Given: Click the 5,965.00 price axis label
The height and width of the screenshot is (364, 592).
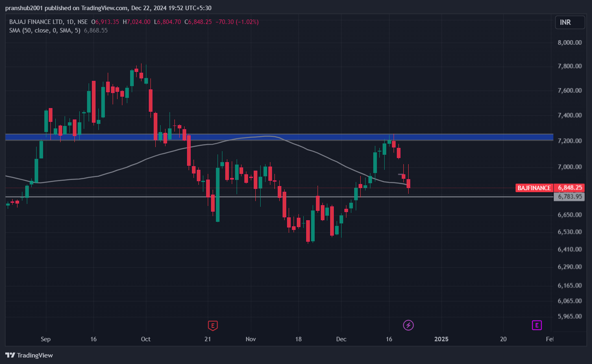Looking at the screenshot, I should [569, 316].
